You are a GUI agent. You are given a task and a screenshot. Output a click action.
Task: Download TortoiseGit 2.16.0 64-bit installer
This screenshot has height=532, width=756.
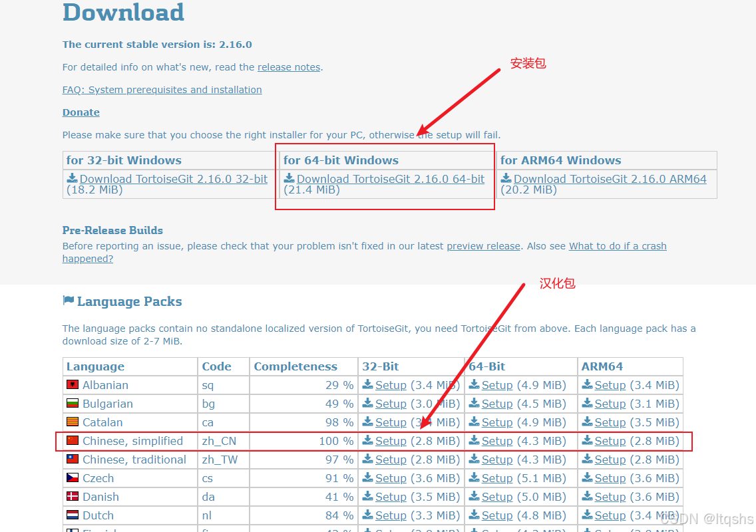[391, 179]
